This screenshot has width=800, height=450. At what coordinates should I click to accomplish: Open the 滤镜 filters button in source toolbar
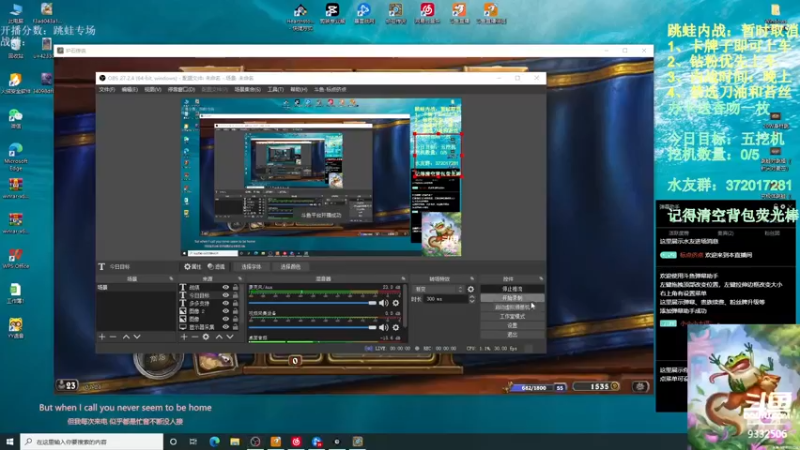tap(217, 267)
